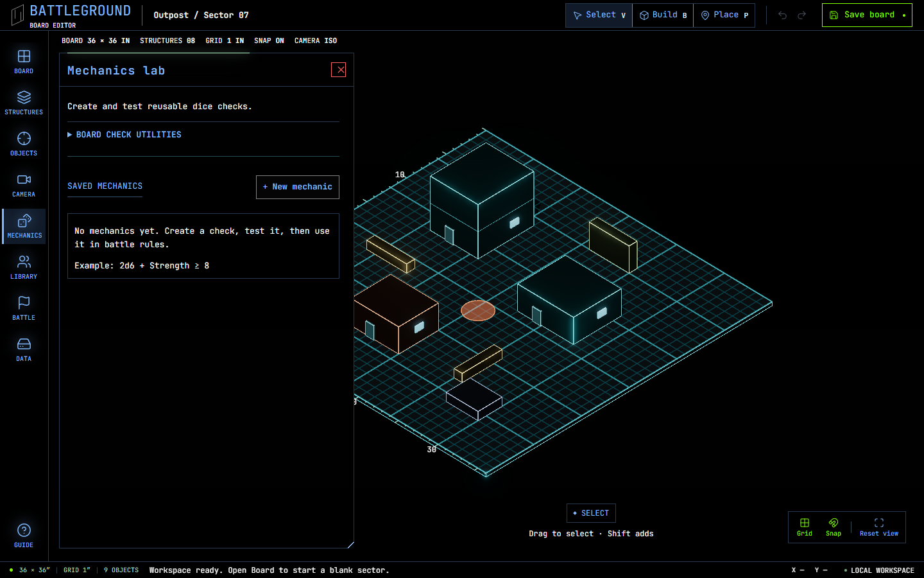924x578 pixels.
Task: Expand Board Check Utilities section
Action: pos(124,135)
